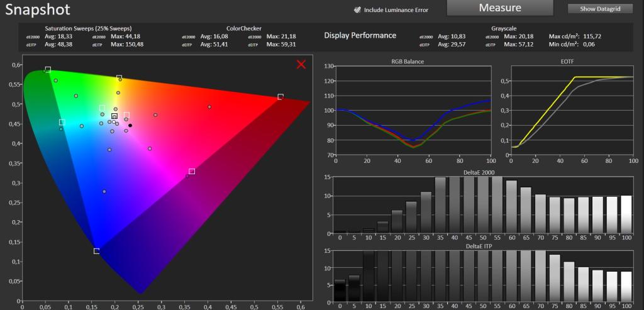Select the DeltaE 2000 bar at 50
Screen dimensions: 644x310
pos(483,205)
